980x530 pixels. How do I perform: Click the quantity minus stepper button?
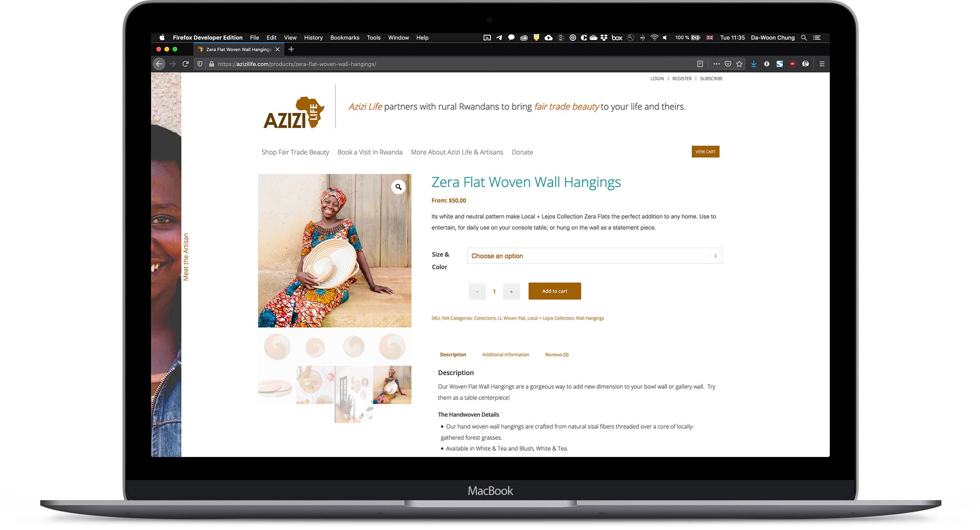click(x=477, y=290)
